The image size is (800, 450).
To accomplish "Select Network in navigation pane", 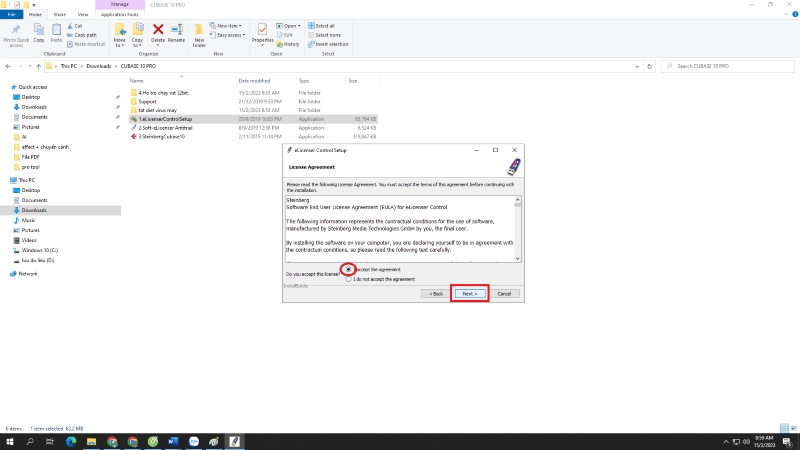I will point(28,274).
